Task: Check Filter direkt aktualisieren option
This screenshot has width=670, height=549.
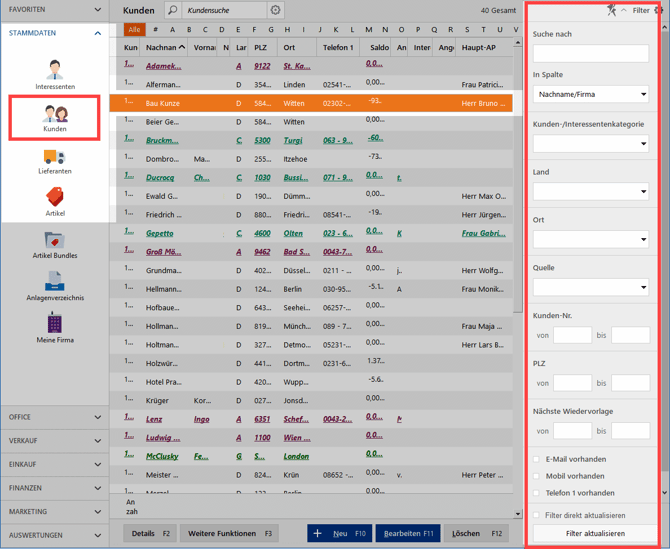Action: click(x=537, y=515)
